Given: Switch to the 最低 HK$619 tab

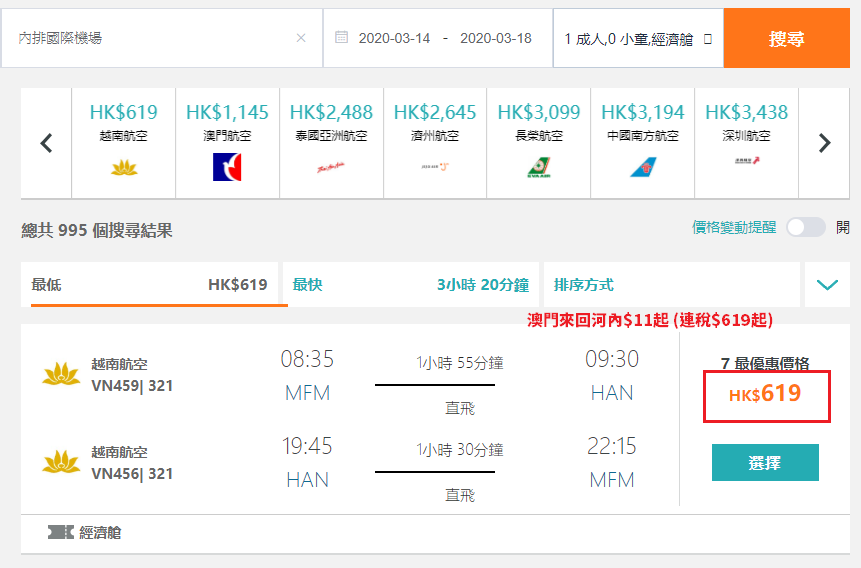Looking at the screenshot, I should click(149, 285).
